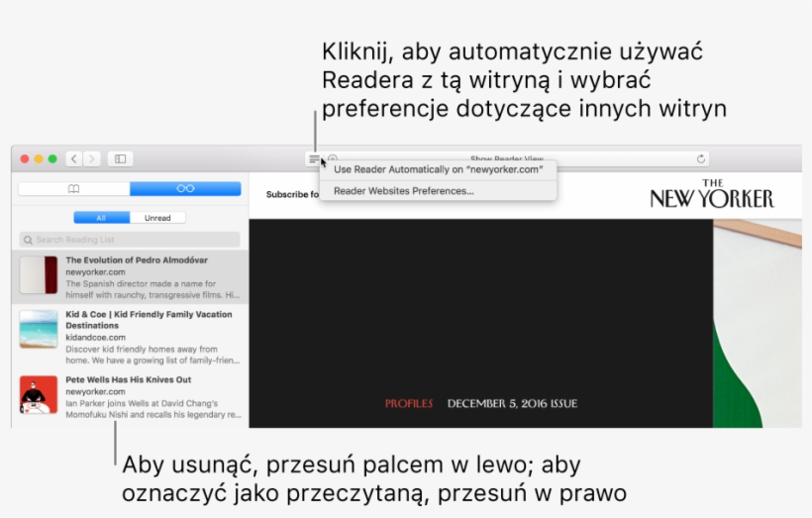
Task: Click the red Pete Wells article thumbnail
Action: [39, 395]
